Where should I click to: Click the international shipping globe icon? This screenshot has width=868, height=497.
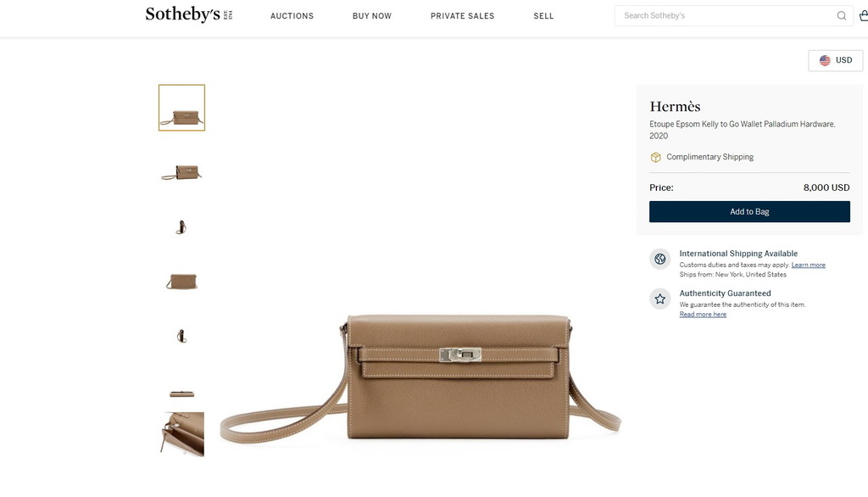click(x=659, y=259)
